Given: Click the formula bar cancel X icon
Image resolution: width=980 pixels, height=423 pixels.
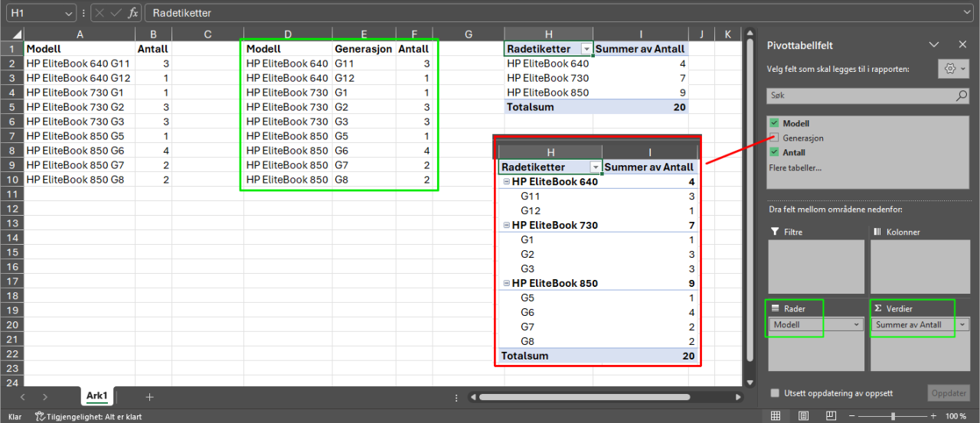Looking at the screenshot, I should pyautogui.click(x=100, y=13).
